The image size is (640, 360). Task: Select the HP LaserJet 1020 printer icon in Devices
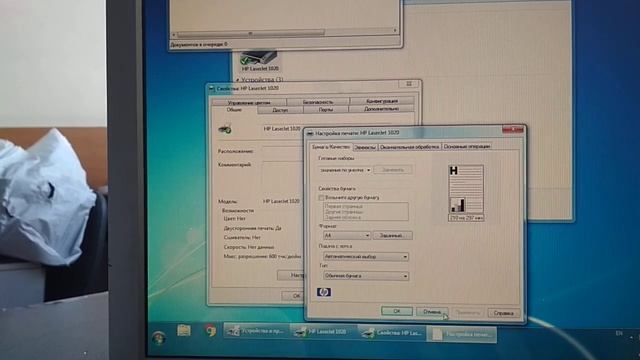pos(259,60)
